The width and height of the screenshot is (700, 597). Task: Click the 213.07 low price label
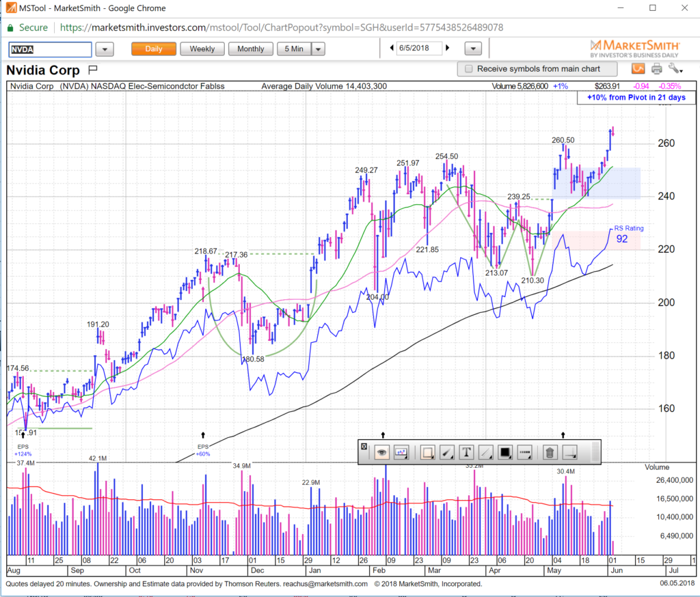point(496,273)
